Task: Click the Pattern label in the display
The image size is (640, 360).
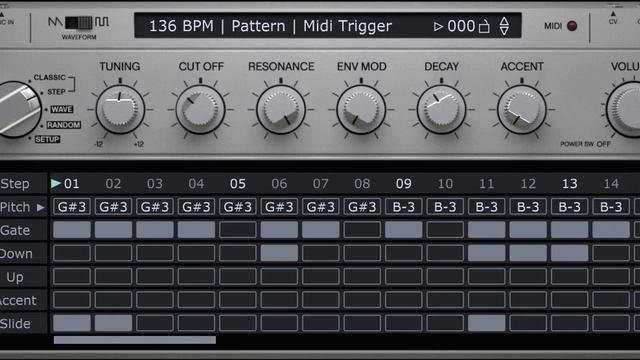Action: (258, 26)
